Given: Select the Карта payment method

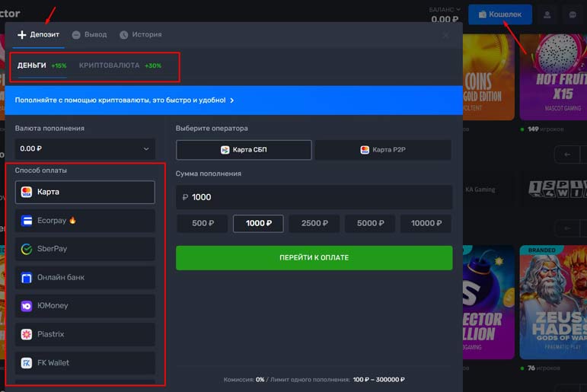Looking at the screenshot, I should click(x=85, y=192).
